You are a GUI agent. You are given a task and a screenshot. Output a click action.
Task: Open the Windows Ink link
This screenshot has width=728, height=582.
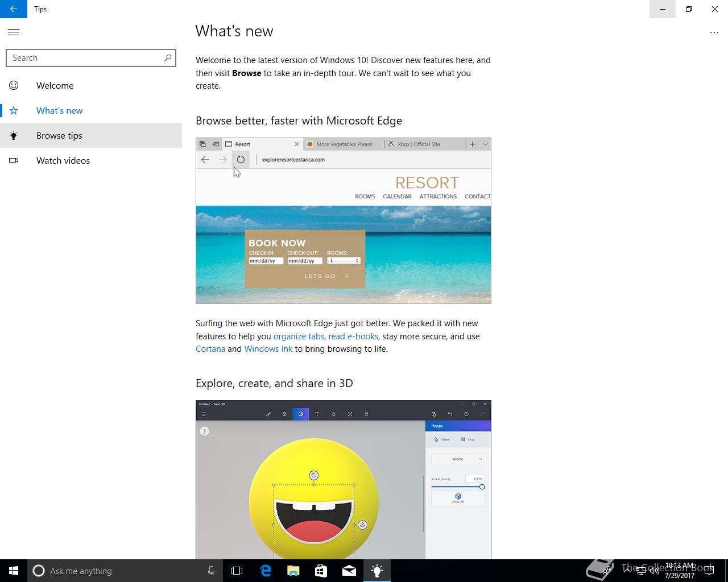[x=268, y=348]
